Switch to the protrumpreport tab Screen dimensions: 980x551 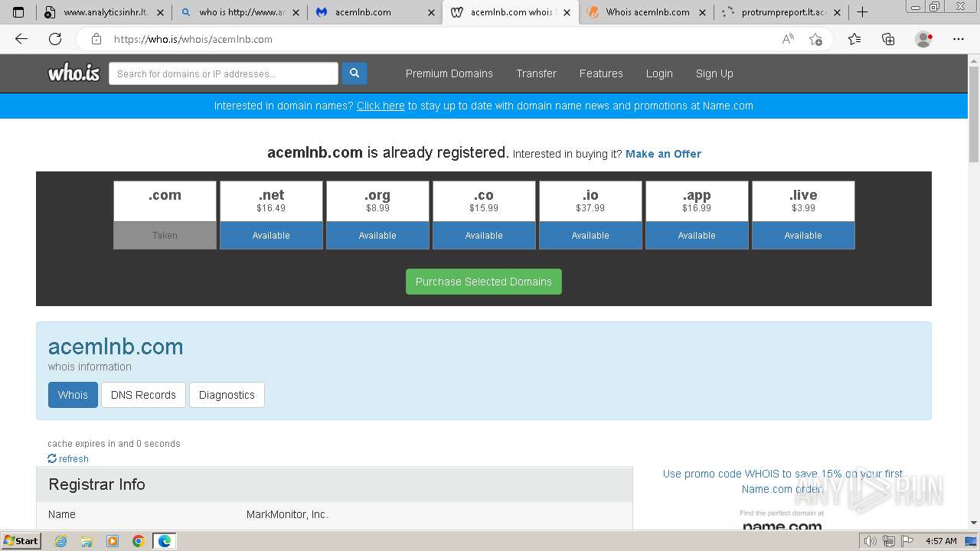click(781, 12)
